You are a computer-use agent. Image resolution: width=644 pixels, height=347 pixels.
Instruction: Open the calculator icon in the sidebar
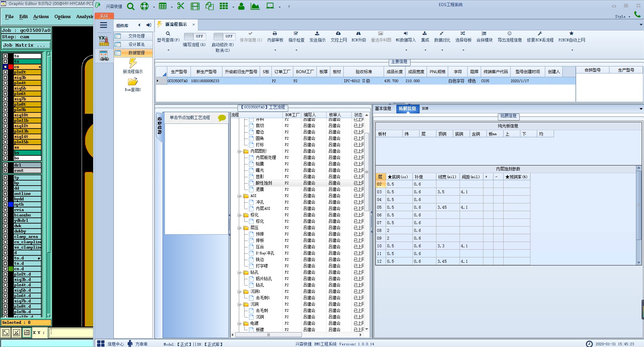pos(104,56)
